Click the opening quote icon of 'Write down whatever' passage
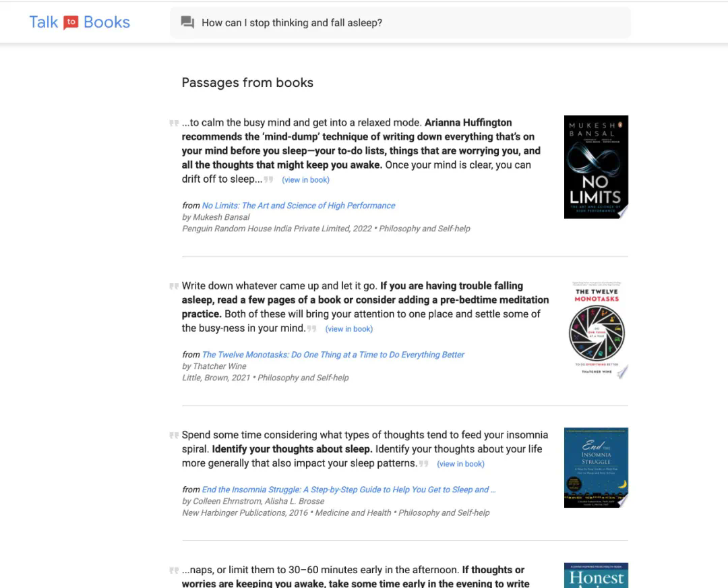The width and height of the screenshot is (728, 588). click(x=174, y=287)
